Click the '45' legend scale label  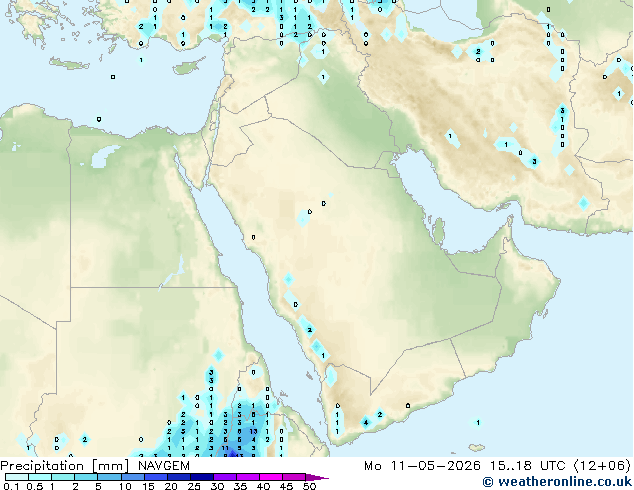tap(286, 486)
